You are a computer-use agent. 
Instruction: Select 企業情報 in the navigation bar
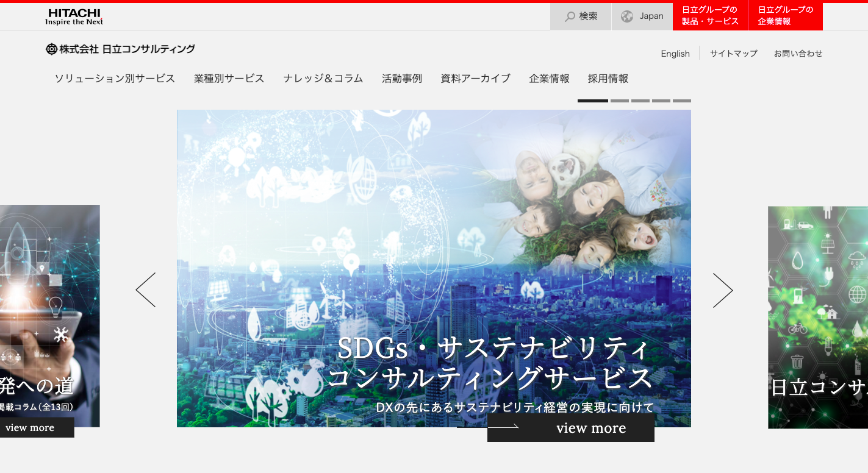pyautogui.click(x=549, y=79)
